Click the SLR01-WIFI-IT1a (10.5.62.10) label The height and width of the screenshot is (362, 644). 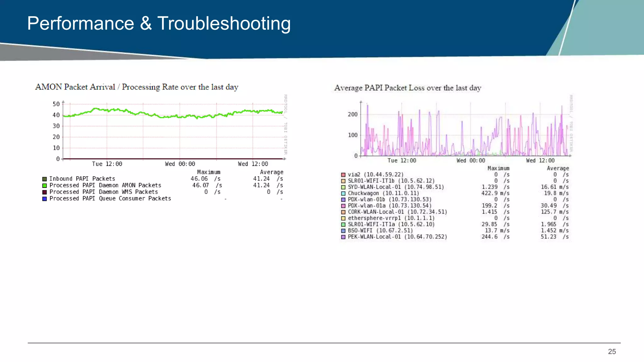(391, 225)
